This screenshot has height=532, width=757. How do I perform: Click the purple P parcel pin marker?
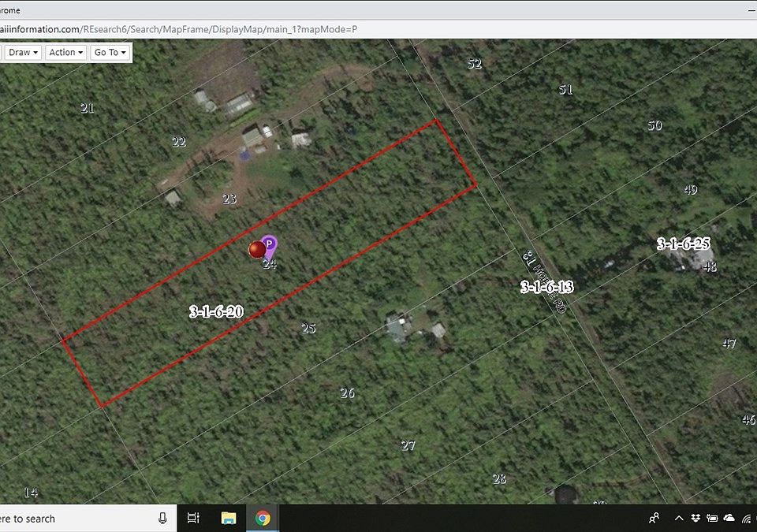(x=270, y=247)
